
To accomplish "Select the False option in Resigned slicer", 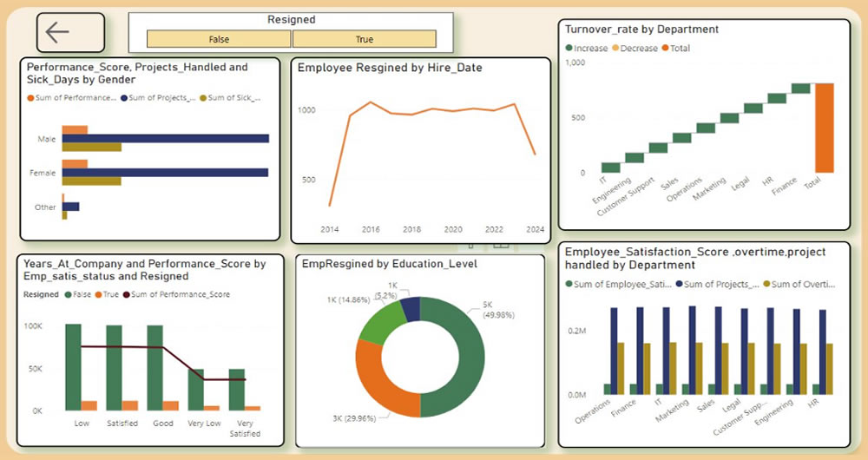I will pyautogui.click(x=219, y=39).
